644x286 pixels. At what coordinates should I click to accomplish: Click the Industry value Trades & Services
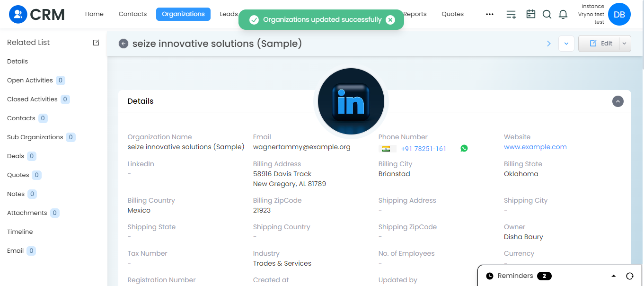click(282, 263)
